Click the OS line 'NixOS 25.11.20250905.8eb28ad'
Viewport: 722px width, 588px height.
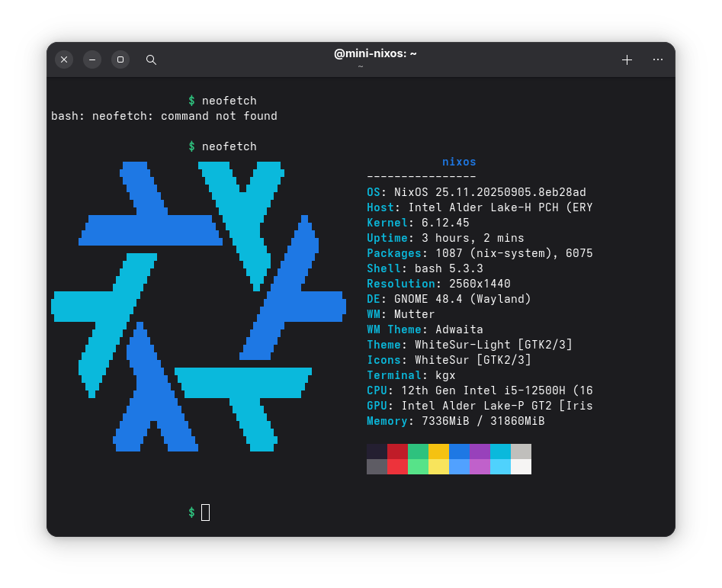(x=477, y=192)
